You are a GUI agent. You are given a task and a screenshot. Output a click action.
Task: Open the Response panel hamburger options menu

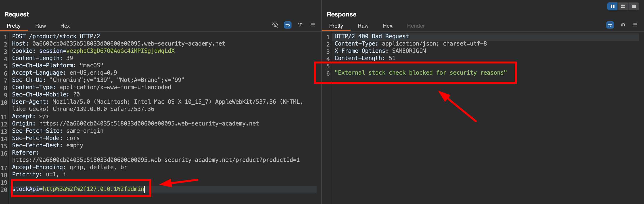point(635,25)
